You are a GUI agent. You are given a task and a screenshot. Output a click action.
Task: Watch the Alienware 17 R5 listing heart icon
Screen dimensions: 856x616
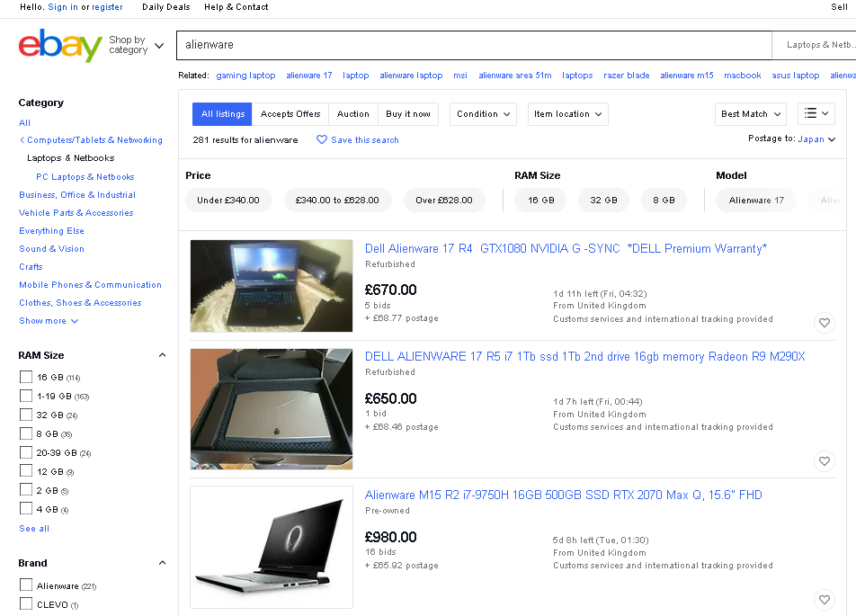(825, 461)
